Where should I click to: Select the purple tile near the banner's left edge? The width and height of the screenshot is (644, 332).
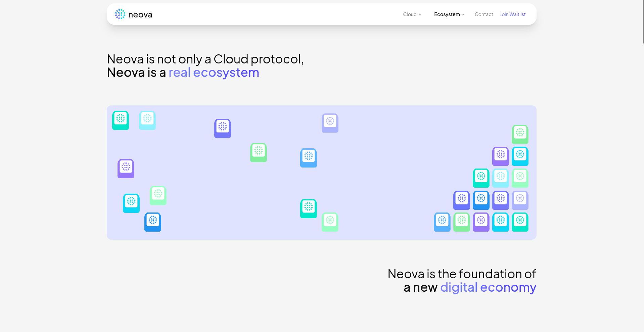coord(126,169)
